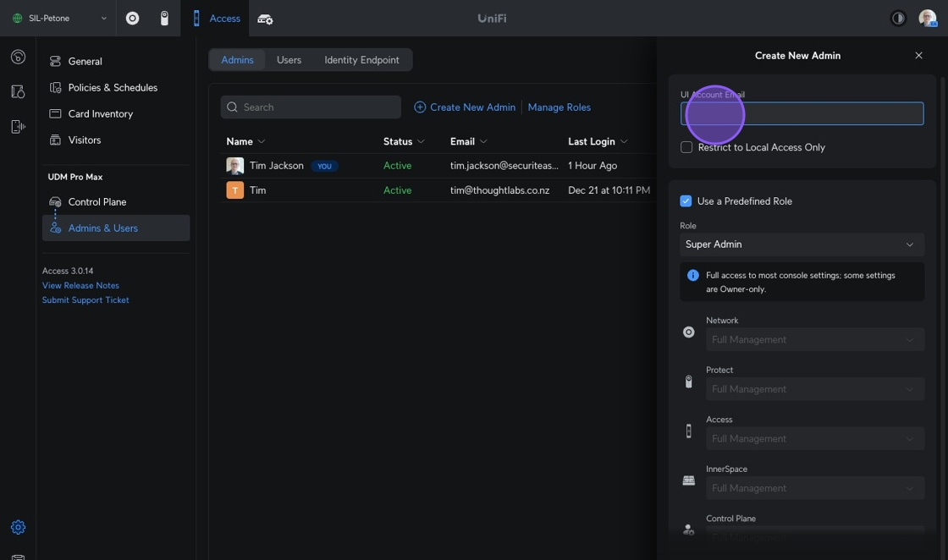
Task: Open the Super Admin role dropdown
Action: 801,244
